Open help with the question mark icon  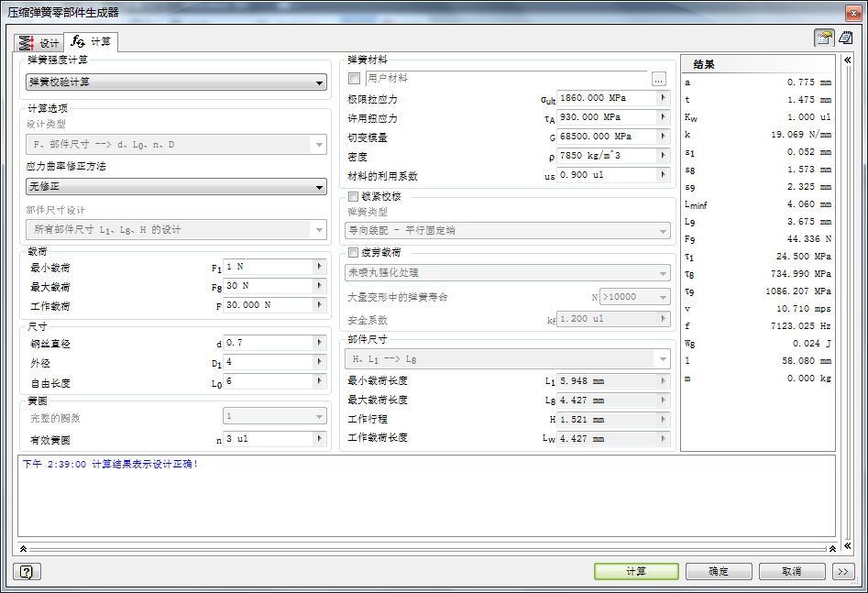pos(26,572)
